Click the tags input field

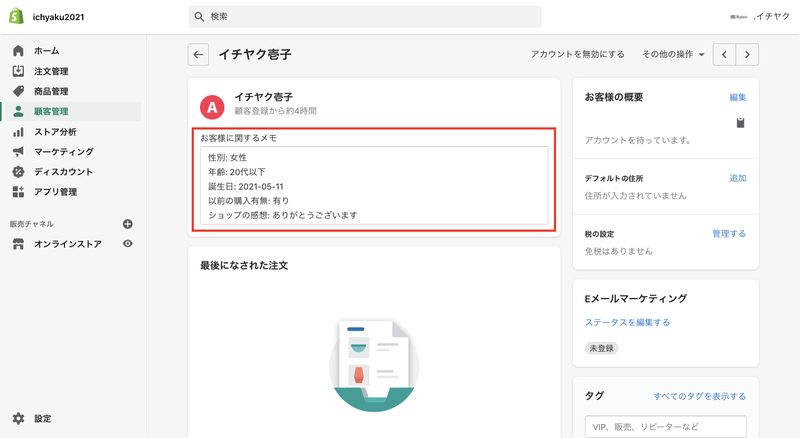(665, 427)
